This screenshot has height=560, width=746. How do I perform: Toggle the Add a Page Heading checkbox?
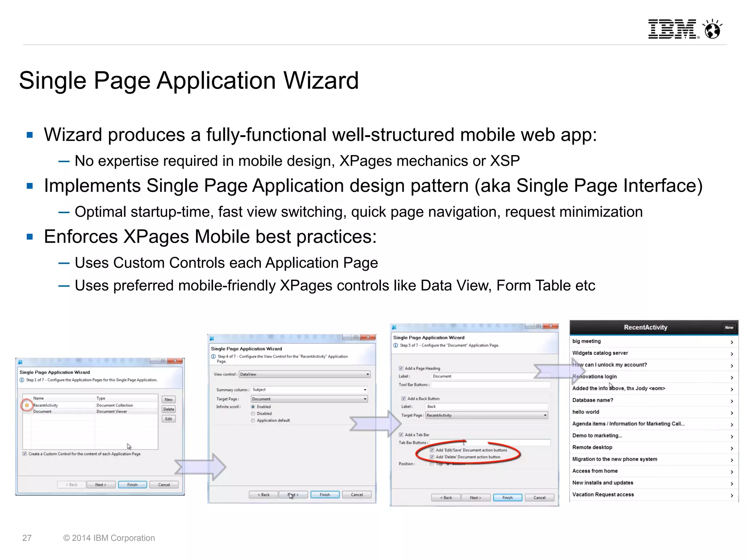[401, 368]
